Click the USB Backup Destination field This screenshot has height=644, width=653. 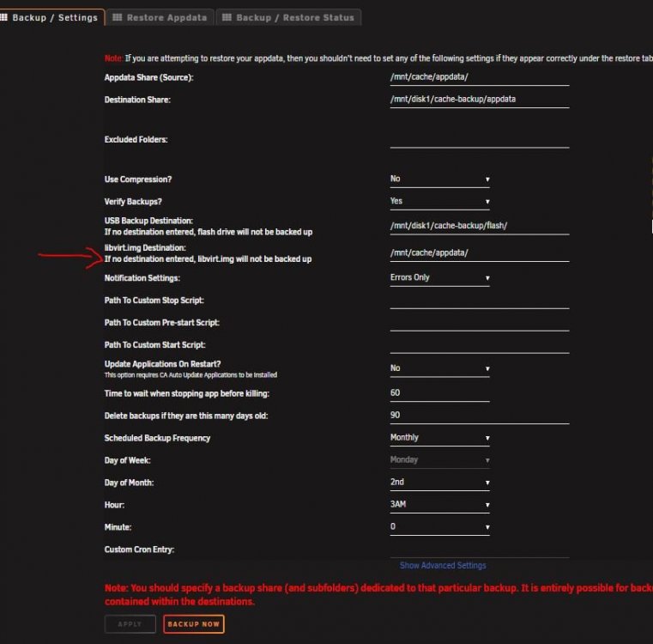(480, 226)
